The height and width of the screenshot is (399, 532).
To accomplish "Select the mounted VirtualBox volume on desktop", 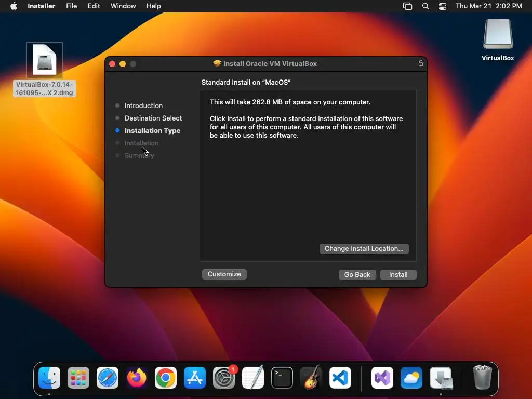I will tap(498, 40).
